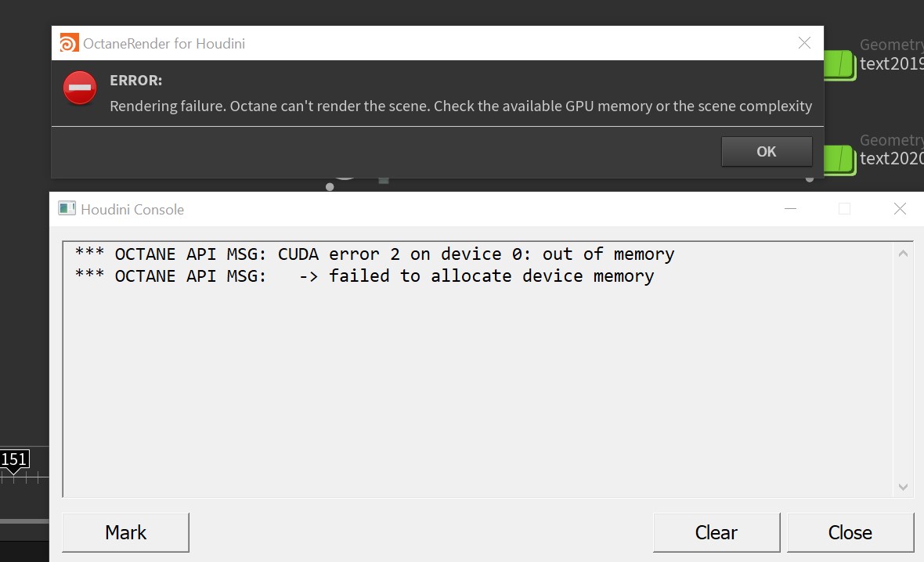
Task: Close the OctaneRender error dialog with X
Action: pyautogui.click(x=804, y=43)
